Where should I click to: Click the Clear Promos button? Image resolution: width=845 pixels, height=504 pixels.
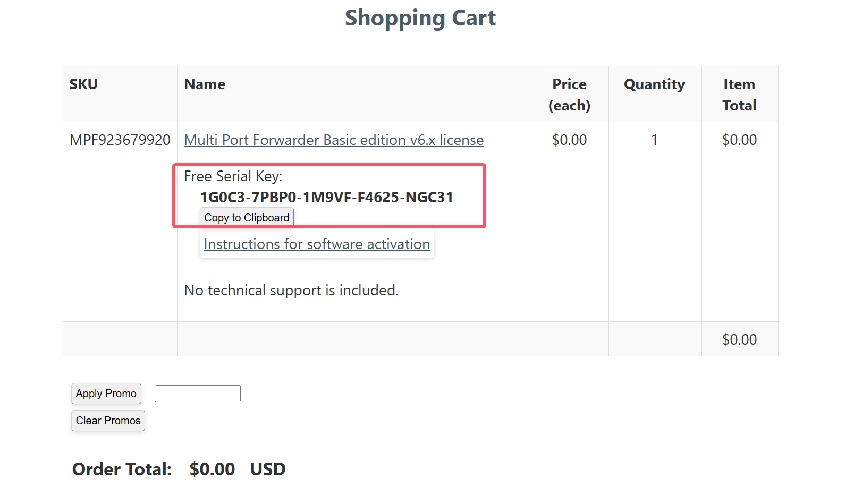pyautogui.click(x=108, y=421)
